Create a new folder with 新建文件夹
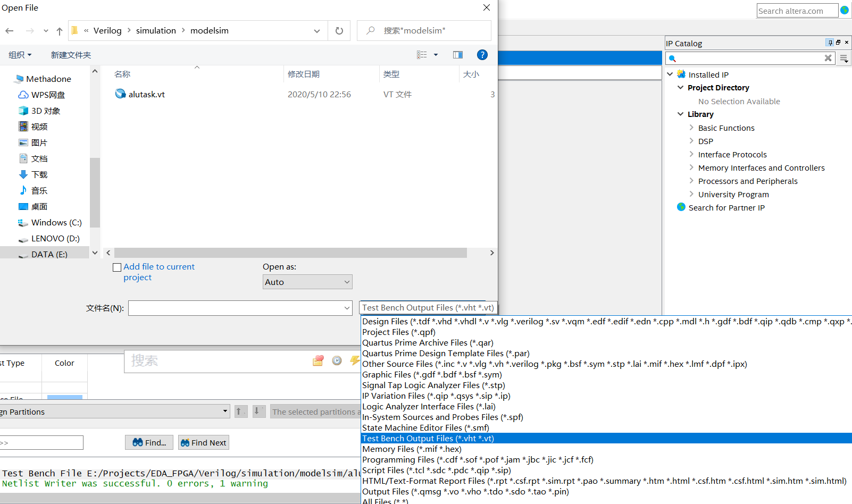The image size is (852, 504). [71, 54]
